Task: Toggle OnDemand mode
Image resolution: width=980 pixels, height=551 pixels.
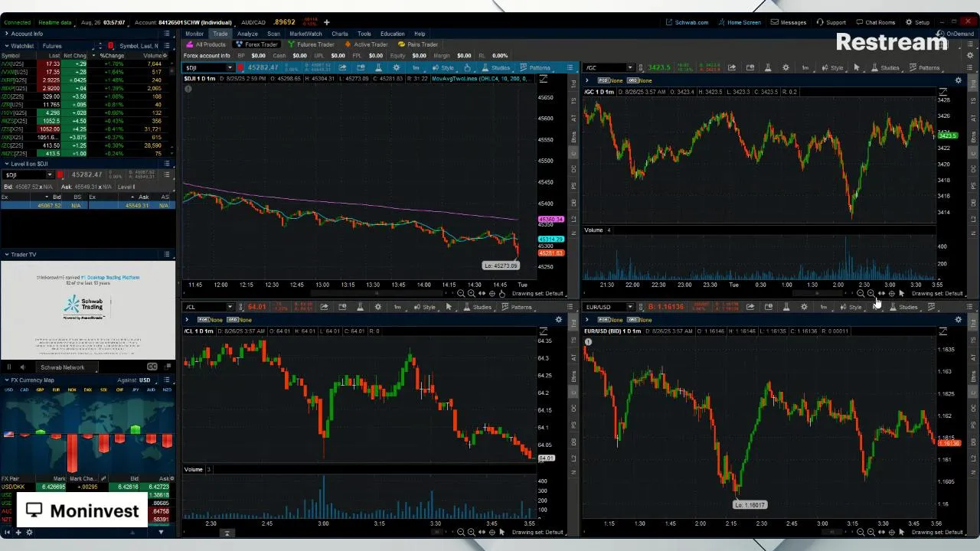Action: coord(955,34)
